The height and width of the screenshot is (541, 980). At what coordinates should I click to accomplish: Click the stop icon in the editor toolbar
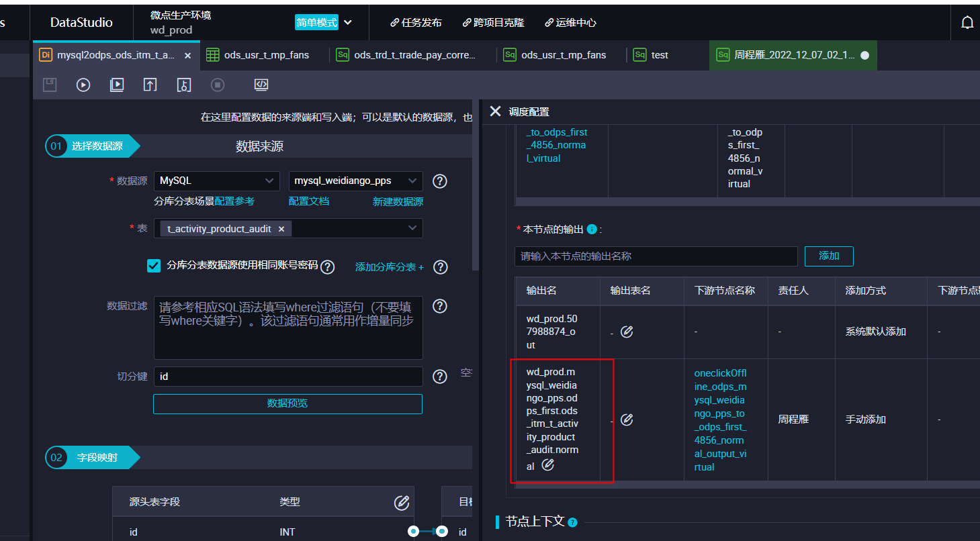tap(218, 85)
